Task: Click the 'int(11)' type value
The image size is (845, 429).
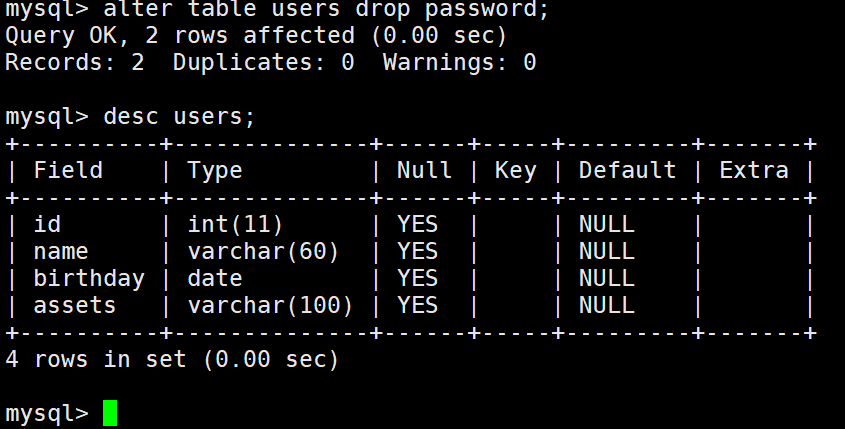Action: click(x=235, y=224)
